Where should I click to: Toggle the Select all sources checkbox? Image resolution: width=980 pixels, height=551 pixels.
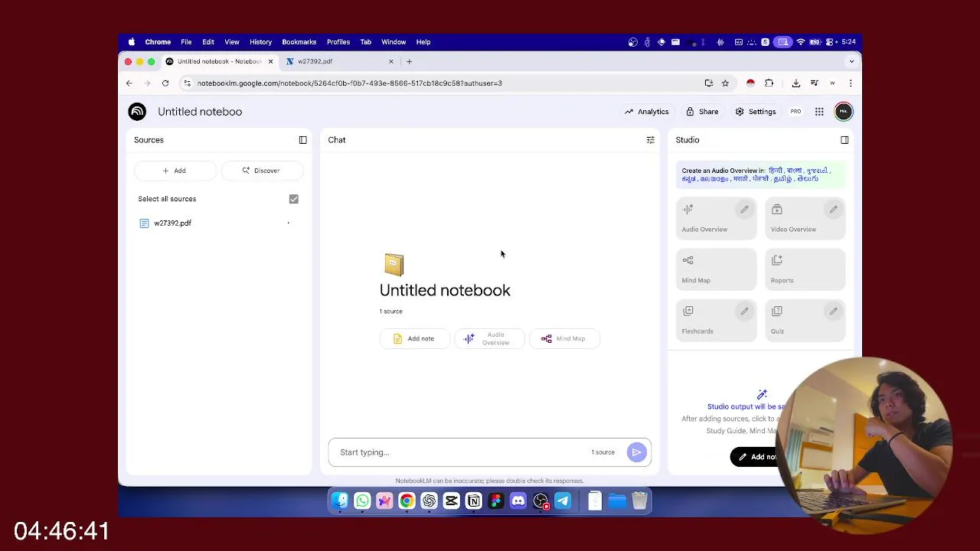(x=294, y=199)
